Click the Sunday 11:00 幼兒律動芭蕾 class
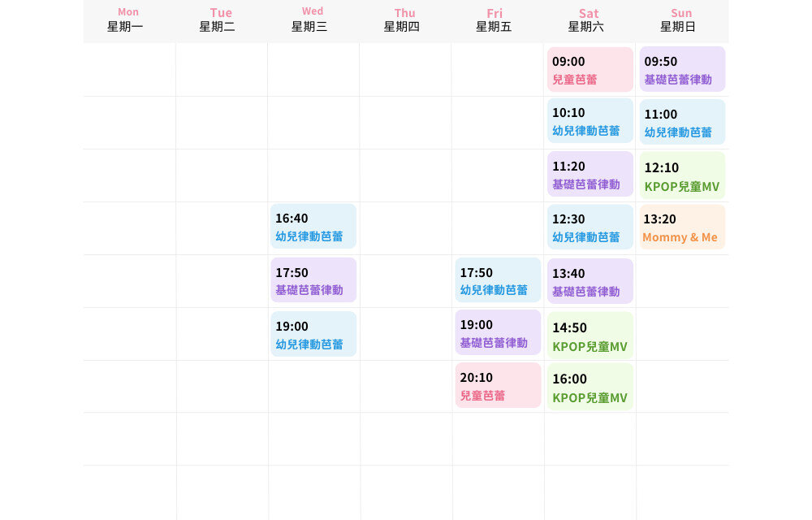 (682, 123)
